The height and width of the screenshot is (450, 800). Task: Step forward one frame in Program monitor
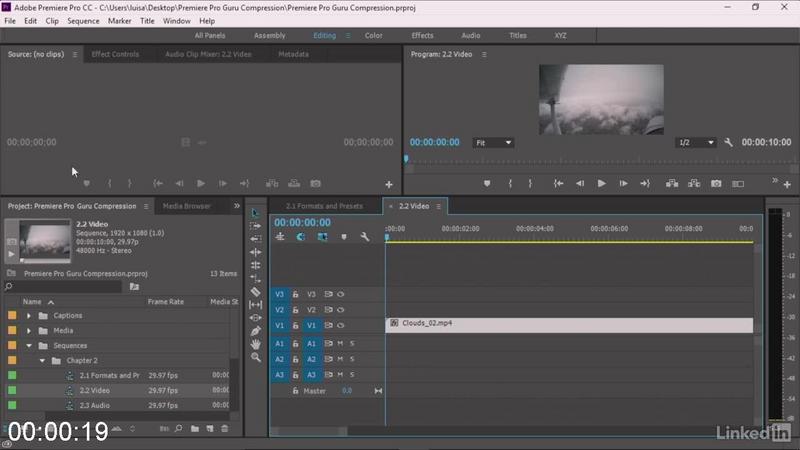[x=623, y=184]
